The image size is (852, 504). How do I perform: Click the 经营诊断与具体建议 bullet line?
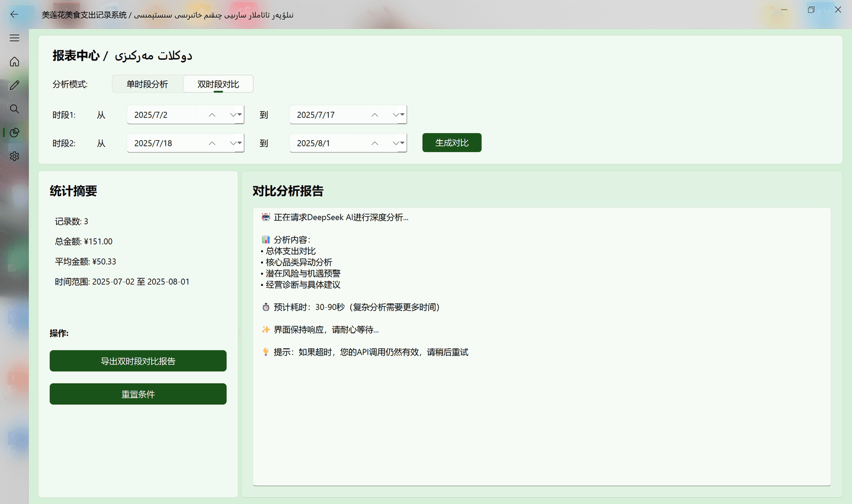[x=301, y=284]
